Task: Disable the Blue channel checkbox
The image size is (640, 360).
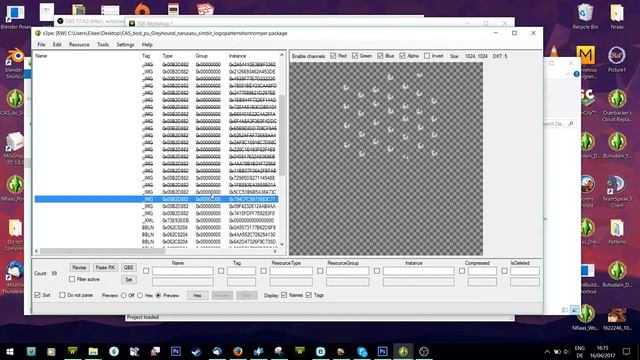Action: tap(380, 56)
